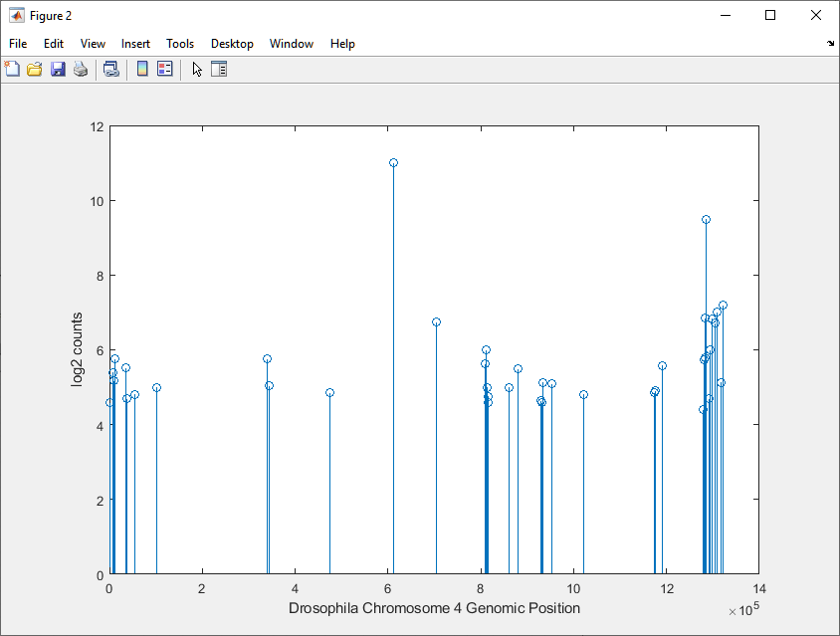Open the Window menu
The height and width of the screenshot is (636, 840).
pyautogui.click(x=291, y=44)
